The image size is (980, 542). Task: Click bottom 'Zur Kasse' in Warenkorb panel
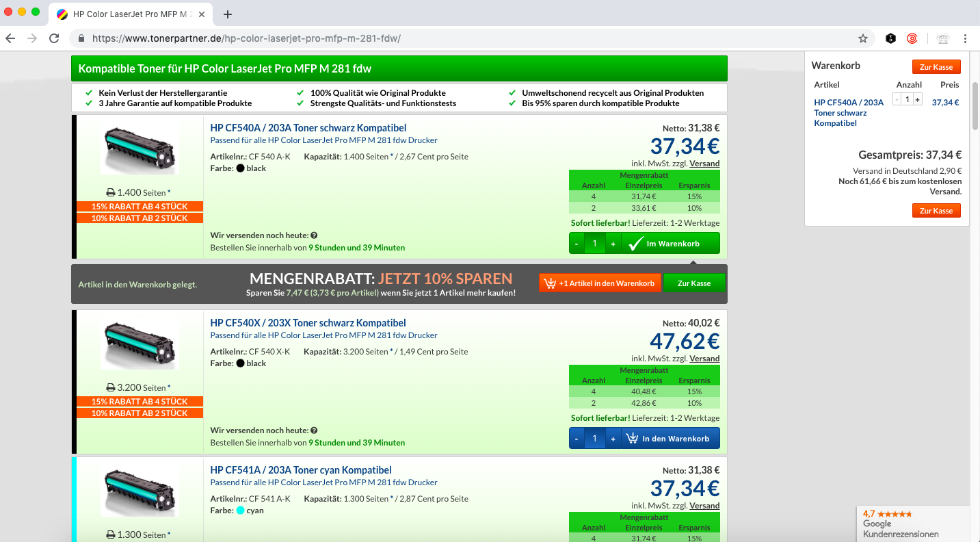[x=936, y=211]
